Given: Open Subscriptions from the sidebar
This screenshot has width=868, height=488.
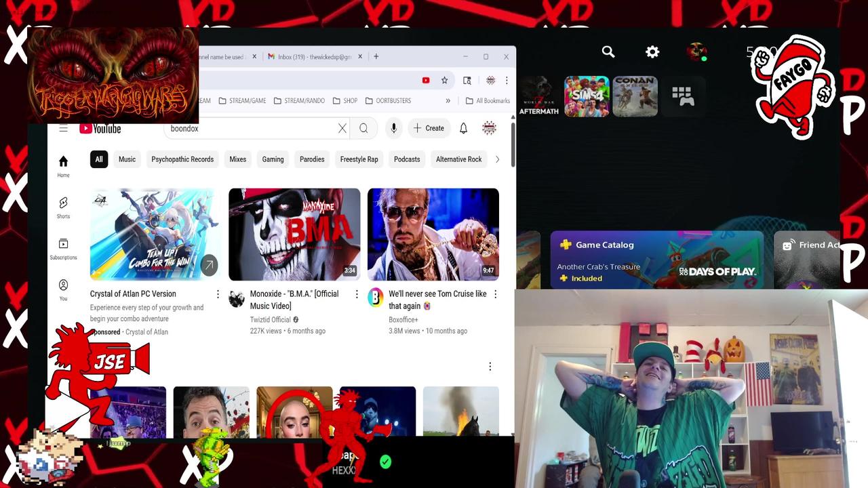Looking at the screenshot, I should tap(63, 249).
